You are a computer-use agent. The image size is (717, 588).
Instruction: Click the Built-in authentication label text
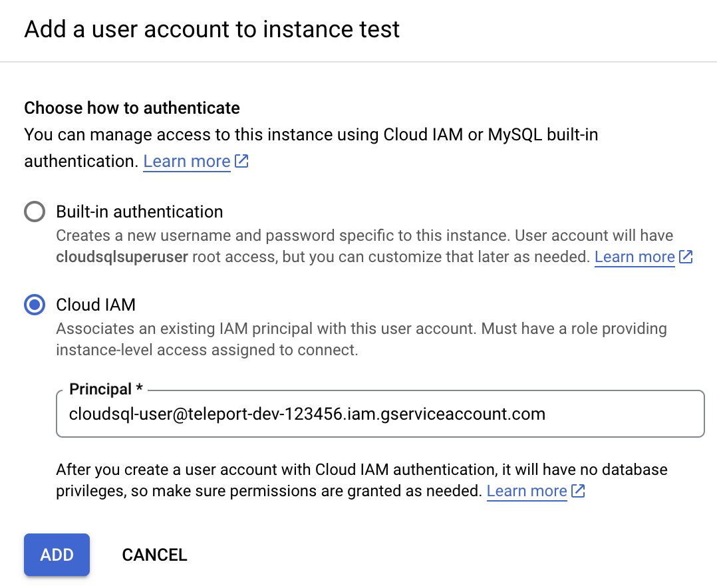coord(139,212)
